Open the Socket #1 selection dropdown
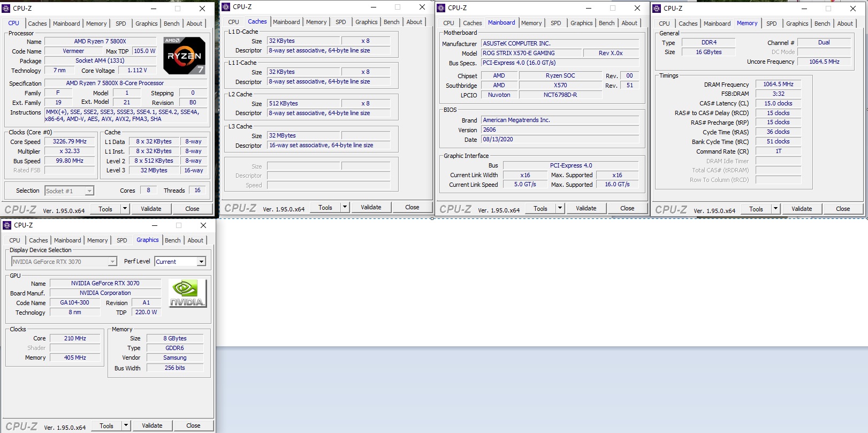The width and height of the screenshot is (868, 433). tap(89, 191)
